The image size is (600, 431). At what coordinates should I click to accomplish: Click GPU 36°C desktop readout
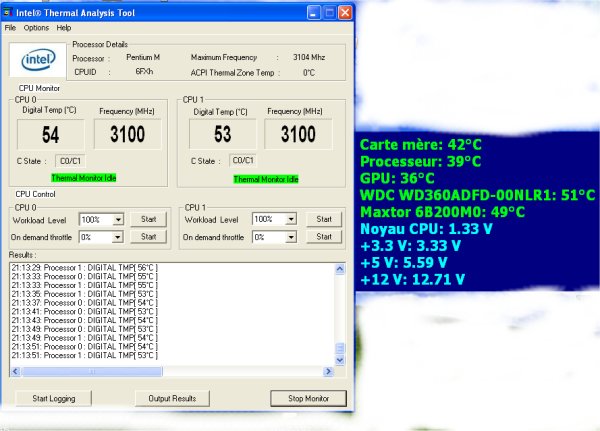click(397, 178)
